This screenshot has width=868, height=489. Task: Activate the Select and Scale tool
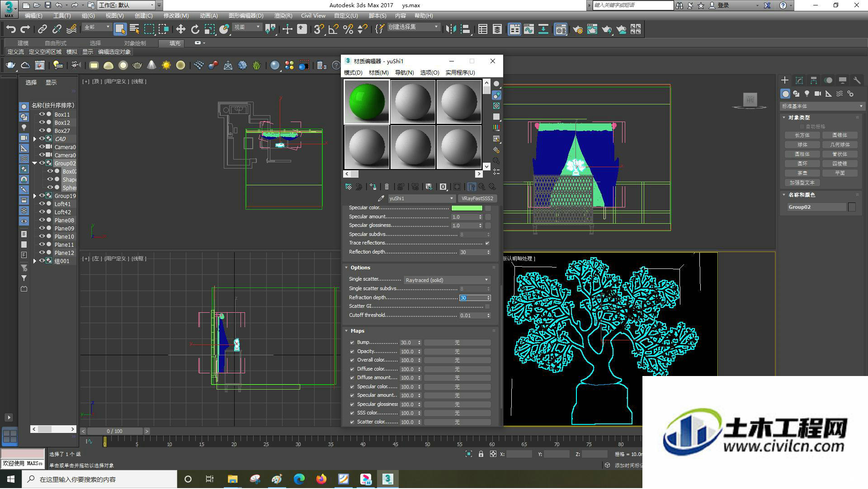pos(209,29)
